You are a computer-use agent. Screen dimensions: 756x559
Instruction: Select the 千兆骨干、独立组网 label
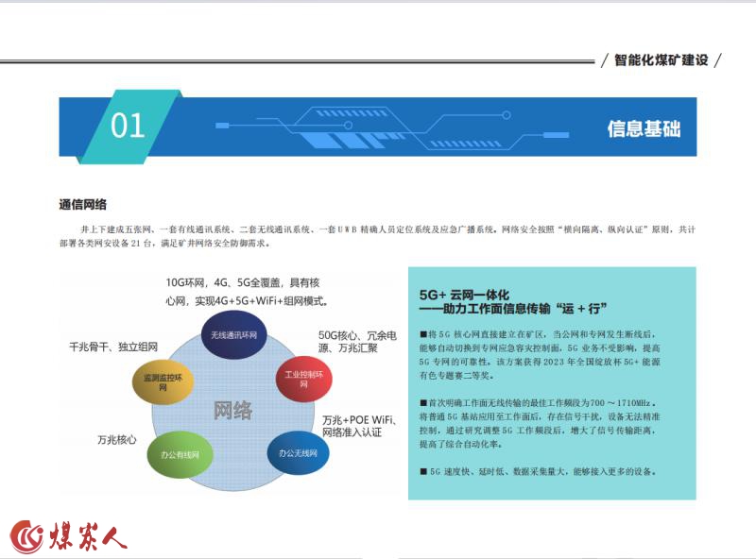click(x=113, y=346)
